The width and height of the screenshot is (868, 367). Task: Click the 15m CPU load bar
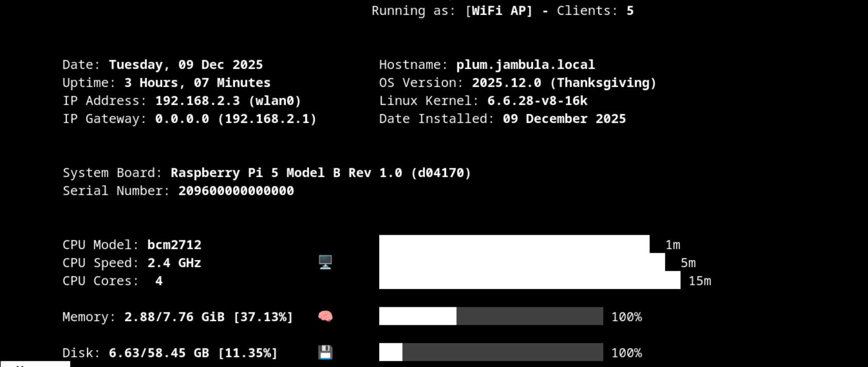click(x=529, y=280)
